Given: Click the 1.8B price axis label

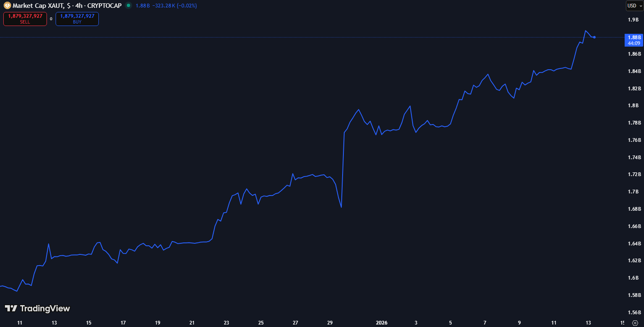Looking at the screenshot, I should [633, 106].
